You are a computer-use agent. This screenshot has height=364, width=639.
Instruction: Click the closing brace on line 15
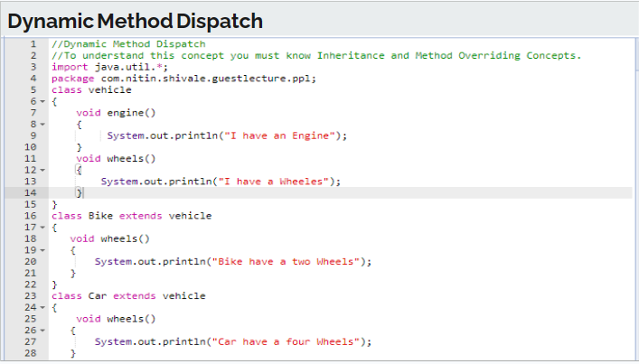[54, 204]
